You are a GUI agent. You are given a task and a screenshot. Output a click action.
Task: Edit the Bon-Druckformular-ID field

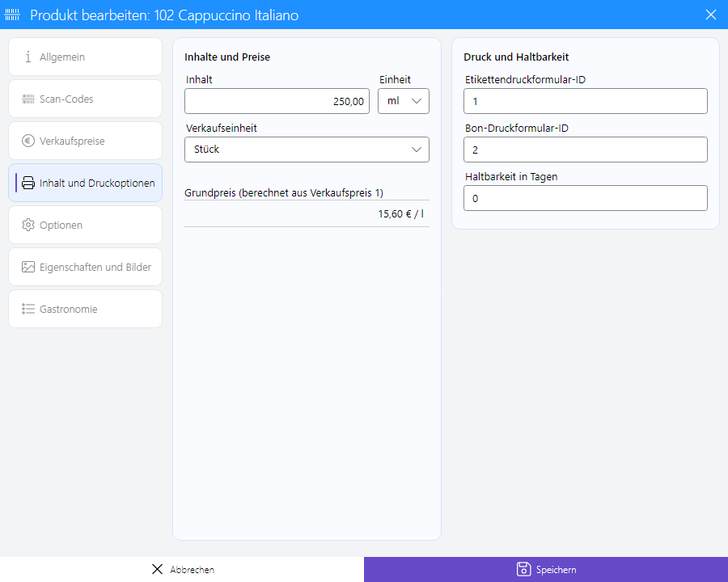(586, 150)
